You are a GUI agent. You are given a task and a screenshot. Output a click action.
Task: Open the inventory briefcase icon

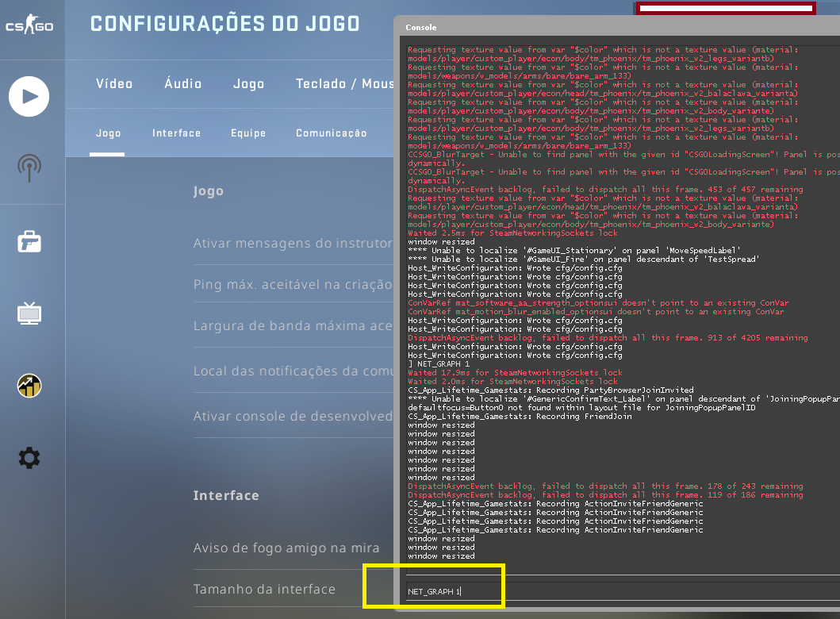click(29, 241)
